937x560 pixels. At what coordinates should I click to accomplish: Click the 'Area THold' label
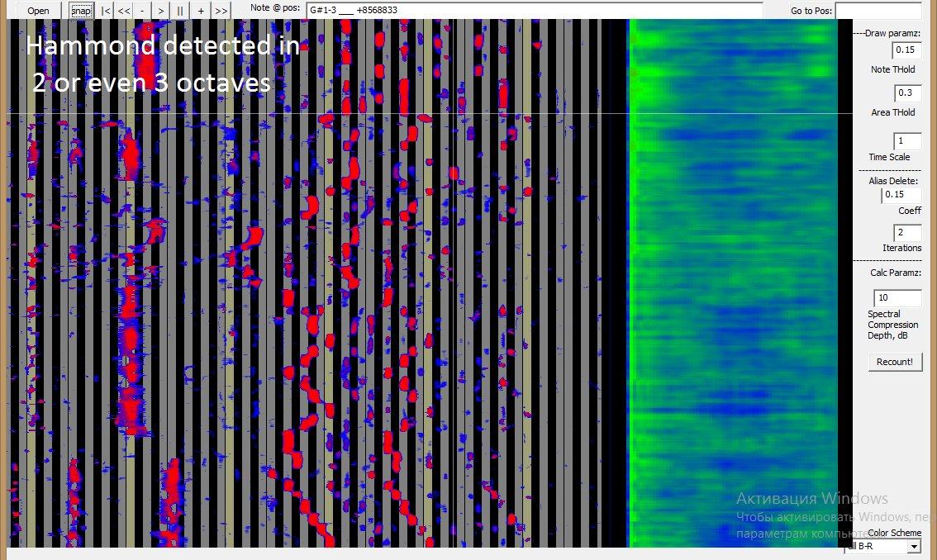point(892,112)
